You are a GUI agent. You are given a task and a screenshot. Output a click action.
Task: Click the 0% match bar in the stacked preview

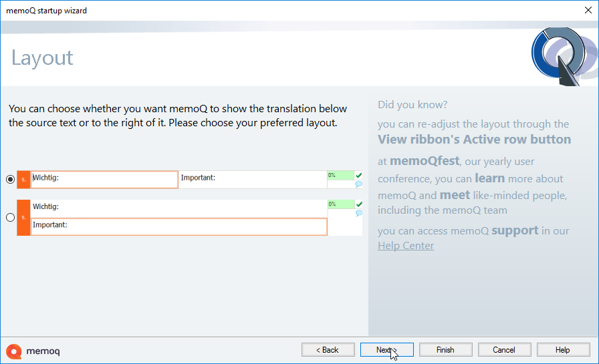pyautogui.click(x=340, y=204)
